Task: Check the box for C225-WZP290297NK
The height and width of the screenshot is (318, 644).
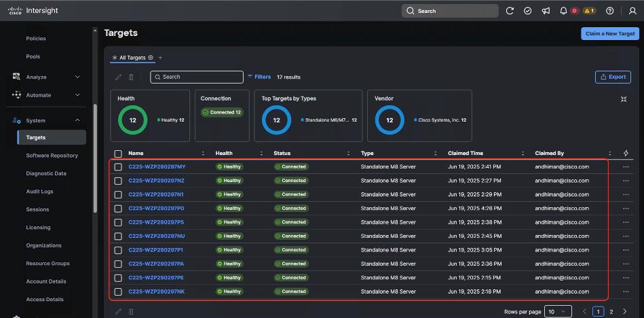Action: [118, 291]
